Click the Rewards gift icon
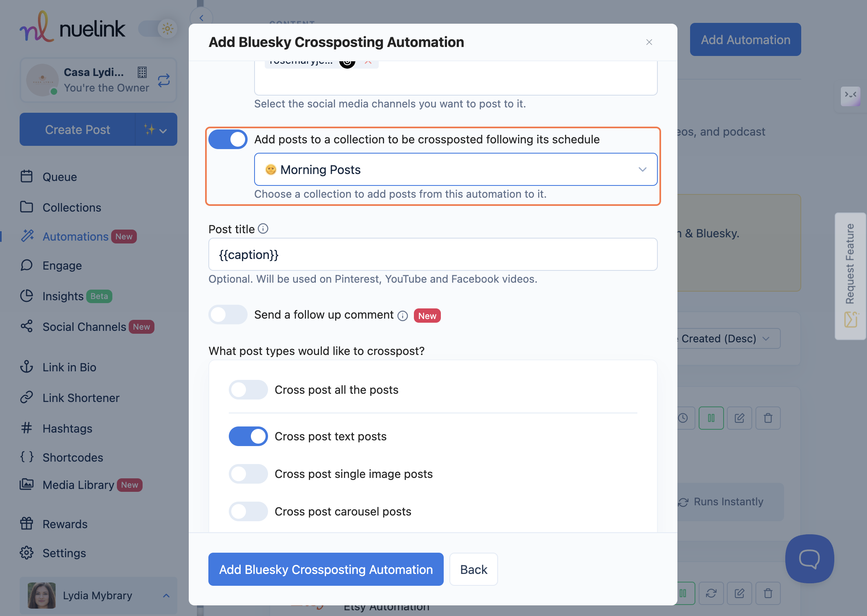 27,523
